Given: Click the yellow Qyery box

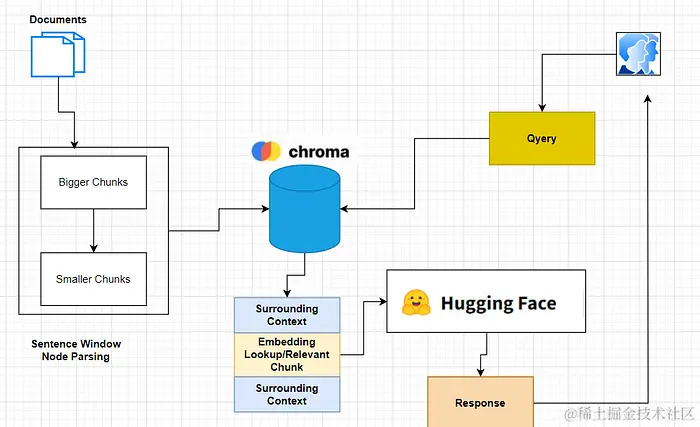Looking at the screenshot, I should (x=542, y=138).
